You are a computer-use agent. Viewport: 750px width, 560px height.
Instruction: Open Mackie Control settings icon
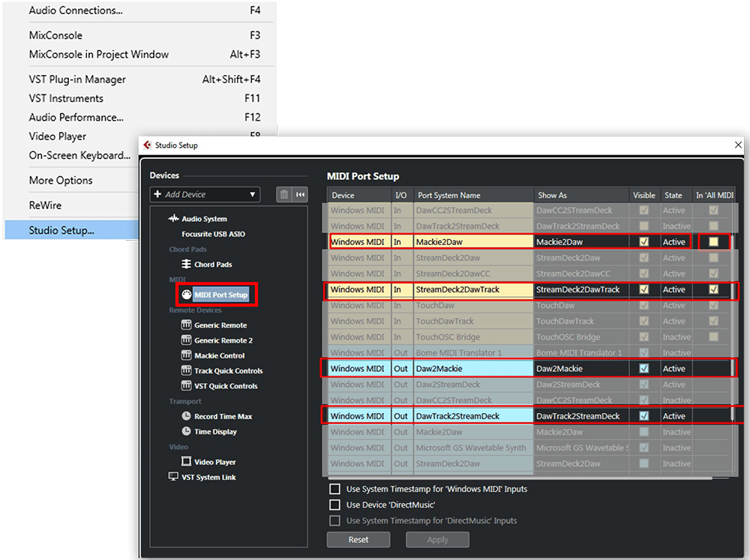coord(186,356)
